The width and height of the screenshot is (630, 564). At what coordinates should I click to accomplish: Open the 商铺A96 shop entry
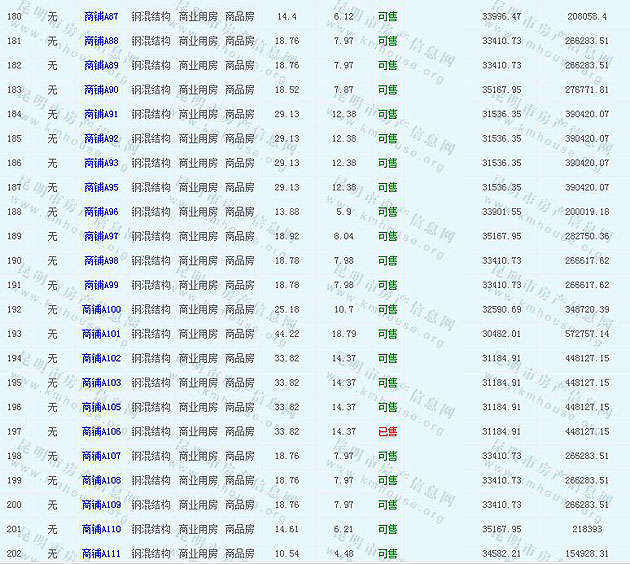101,212
